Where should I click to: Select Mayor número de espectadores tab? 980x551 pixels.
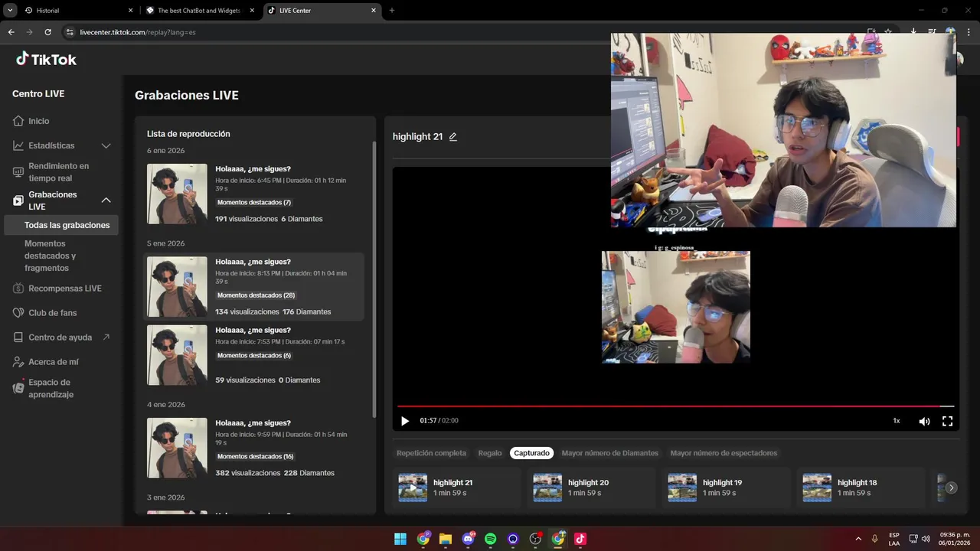[x=724, y=453]
